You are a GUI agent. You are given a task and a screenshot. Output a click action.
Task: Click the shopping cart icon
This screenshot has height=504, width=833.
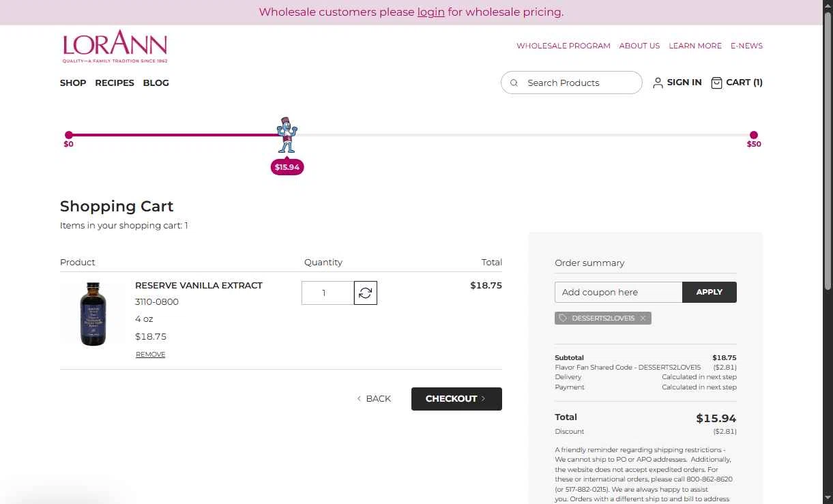(716, 83)
